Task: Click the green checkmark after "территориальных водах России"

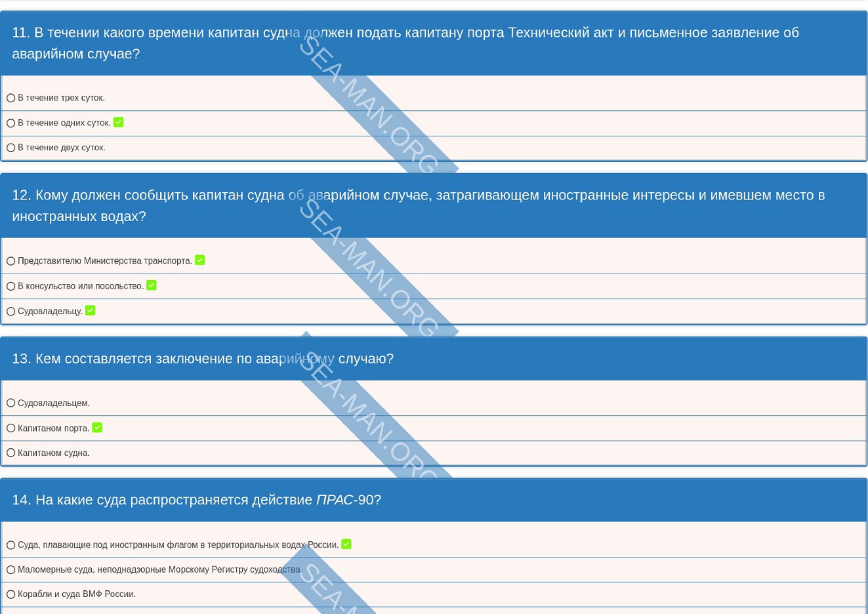Action: coord(346,544)
